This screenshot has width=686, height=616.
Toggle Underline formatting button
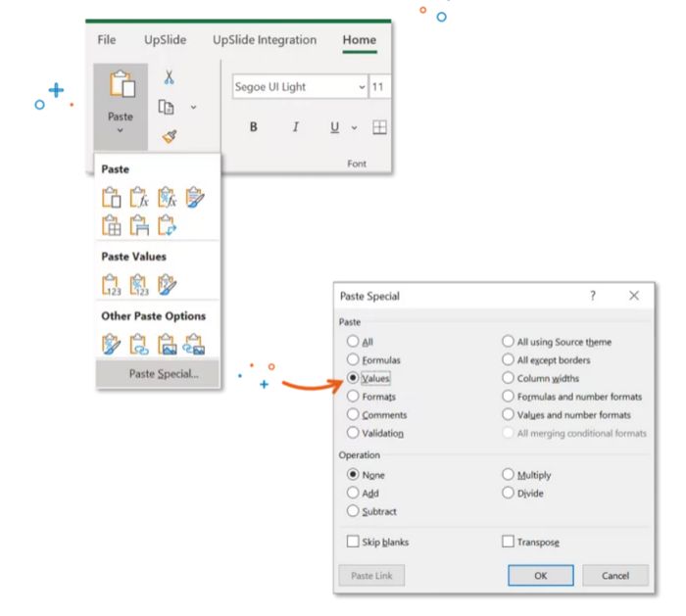[335, 127]
